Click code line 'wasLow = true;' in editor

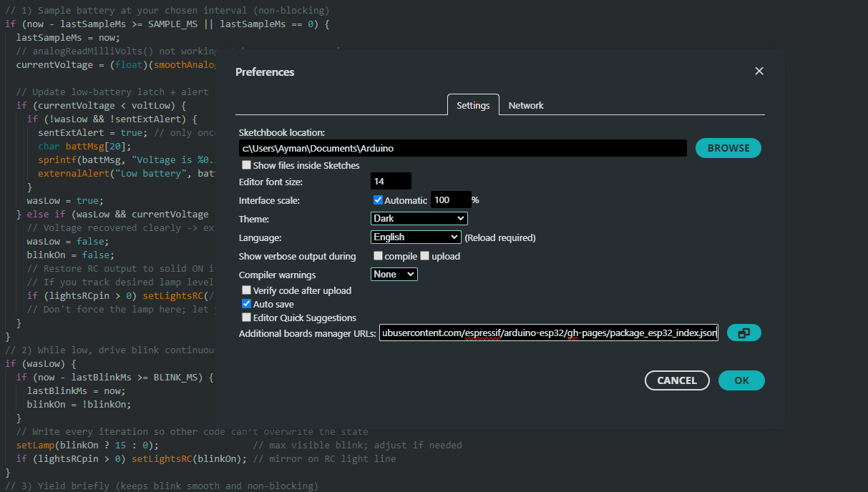(65, 200)
